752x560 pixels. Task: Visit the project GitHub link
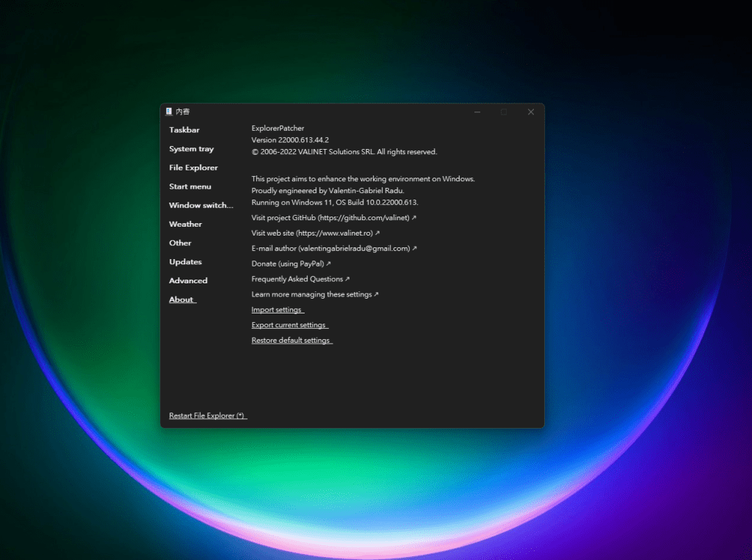pos(333,218)
